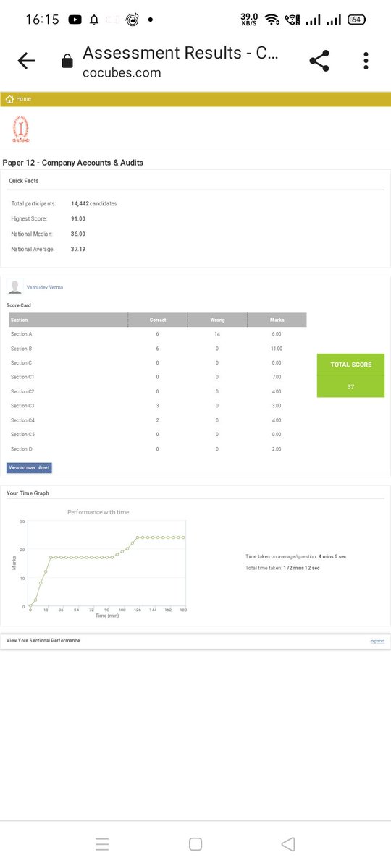Click the Total time taken text

(283, 568)
